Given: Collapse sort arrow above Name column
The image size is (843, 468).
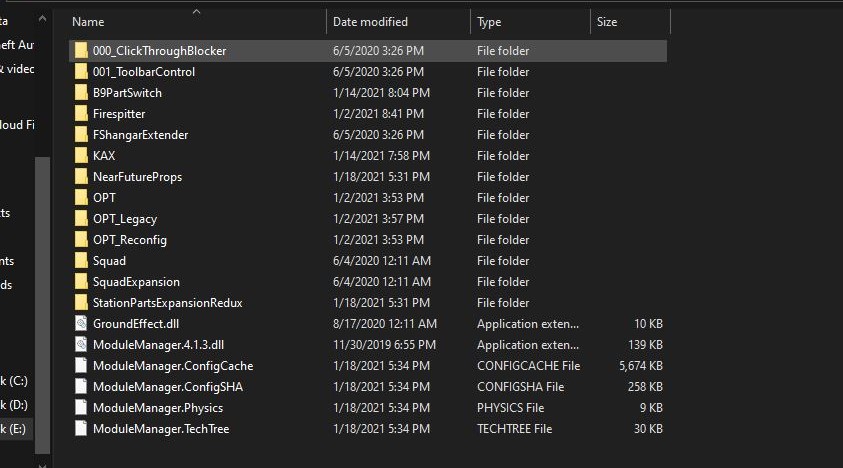Looking at the screenshot, I should (196, 11).
